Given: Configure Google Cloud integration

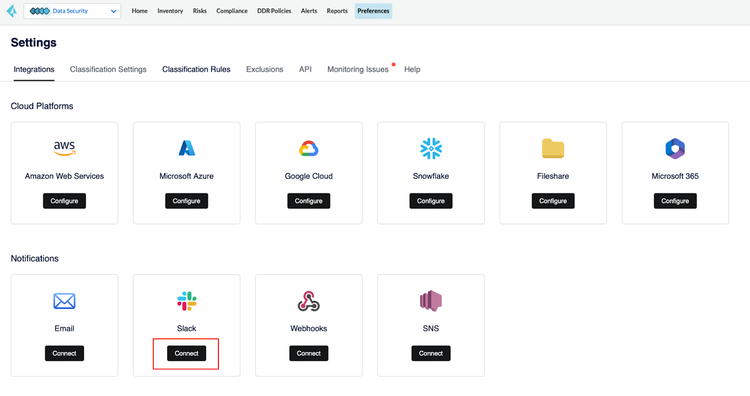Looking at the screenshot, I should 309,201.
